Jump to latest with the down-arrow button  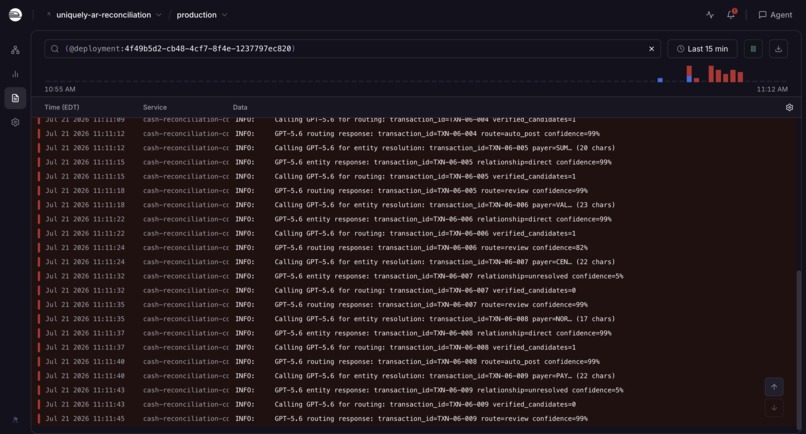[x=774, y=408]
